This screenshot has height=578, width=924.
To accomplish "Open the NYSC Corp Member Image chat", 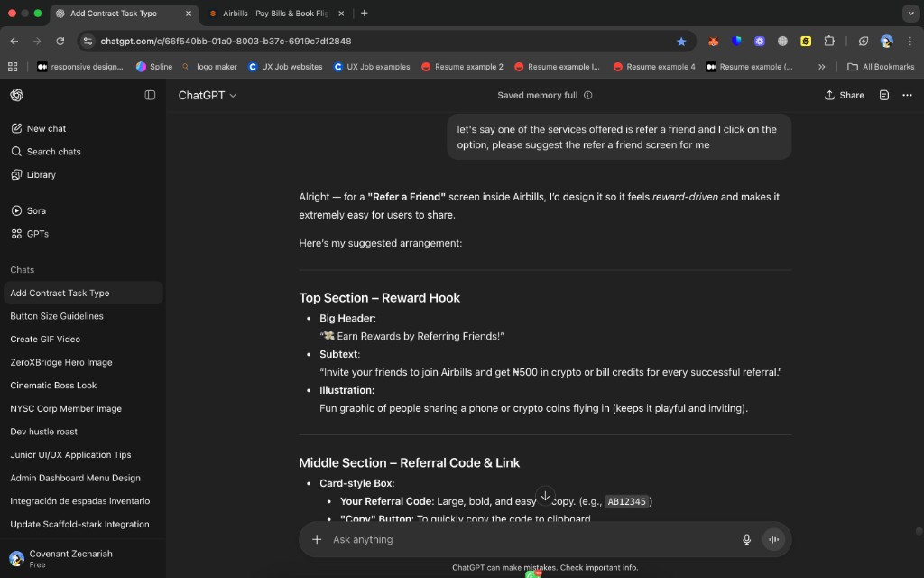I will pos(83,408).
